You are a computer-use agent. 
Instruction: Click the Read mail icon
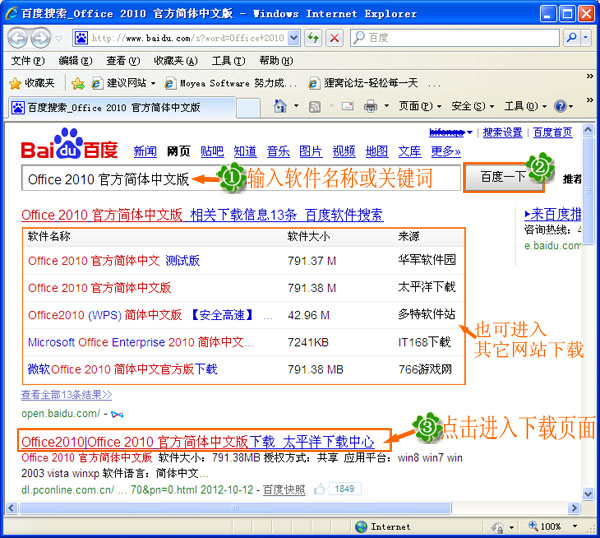tap(347, 106)
